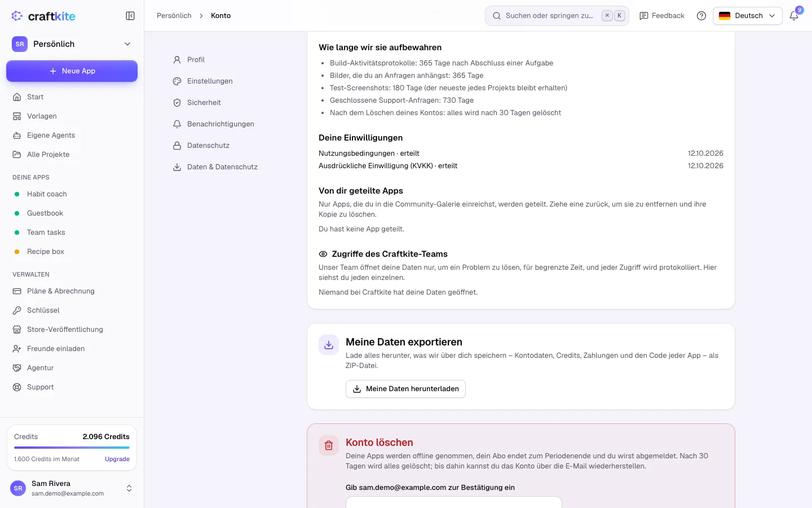Click the Upgrade link in Credits
The width and height of the screenshot is (812, 508).
(117, 459)
